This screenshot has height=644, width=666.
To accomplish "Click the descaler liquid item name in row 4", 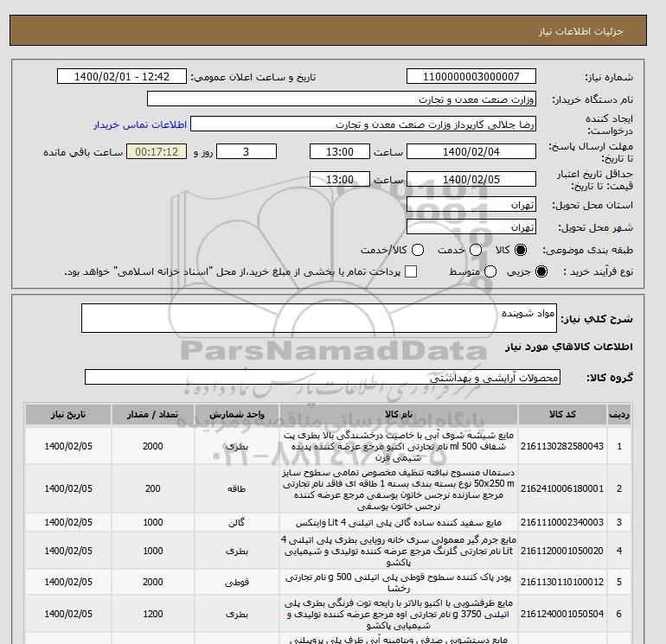I will tap(399, 551).
